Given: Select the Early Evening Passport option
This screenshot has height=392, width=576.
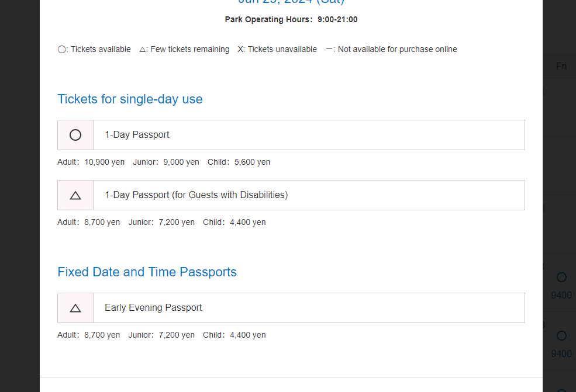Looking at the screenshot, I should (x=308, y=308).
